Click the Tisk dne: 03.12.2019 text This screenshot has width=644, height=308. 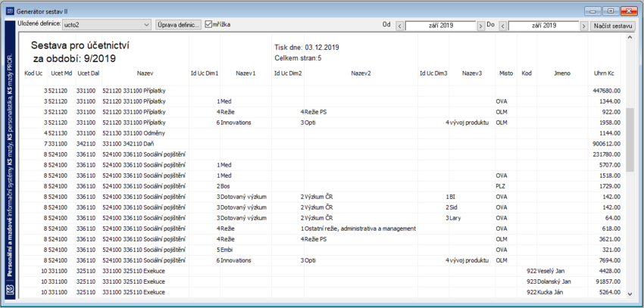point(307,48)
